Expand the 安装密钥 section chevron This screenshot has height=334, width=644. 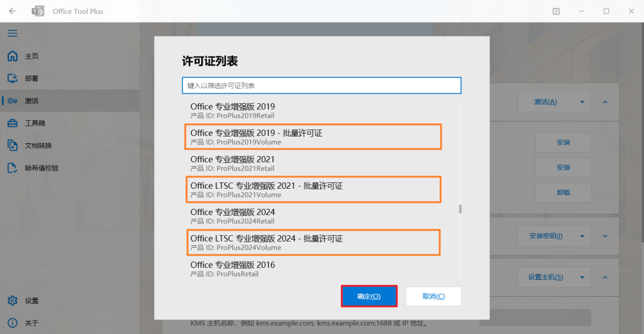point(605,237)
